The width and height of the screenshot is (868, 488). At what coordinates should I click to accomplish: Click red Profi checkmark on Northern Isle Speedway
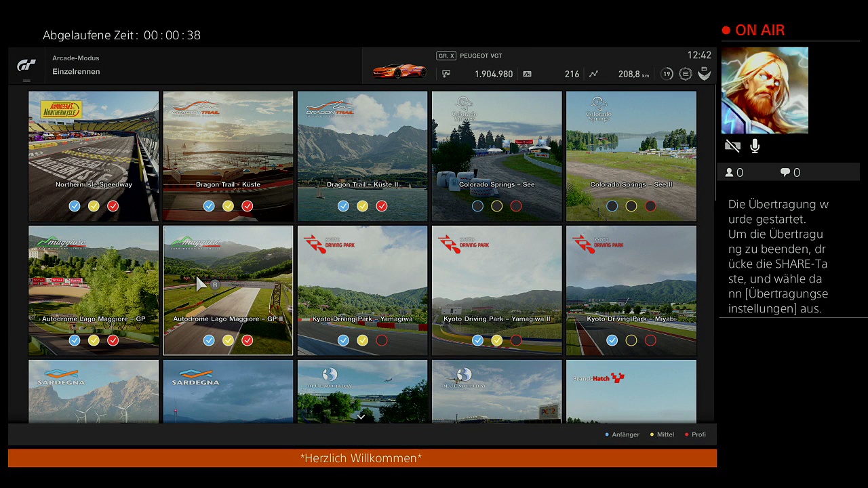(113, 206)
